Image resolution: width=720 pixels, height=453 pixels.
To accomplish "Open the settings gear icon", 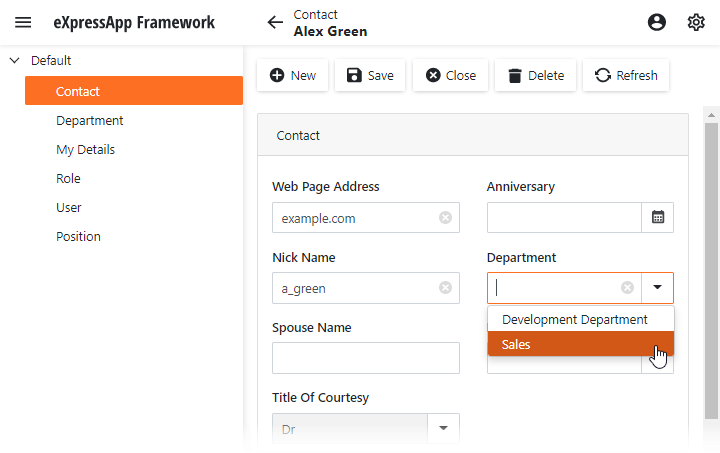I will pyautogui.click(x=696, y=22).
